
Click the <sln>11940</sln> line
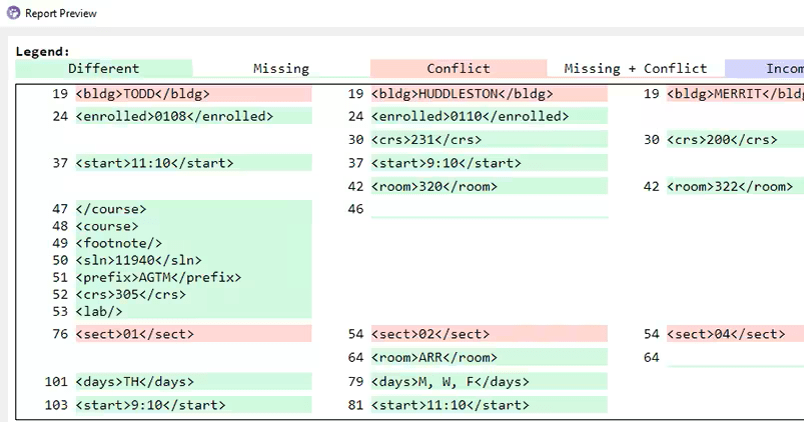(x=193, y=260)
